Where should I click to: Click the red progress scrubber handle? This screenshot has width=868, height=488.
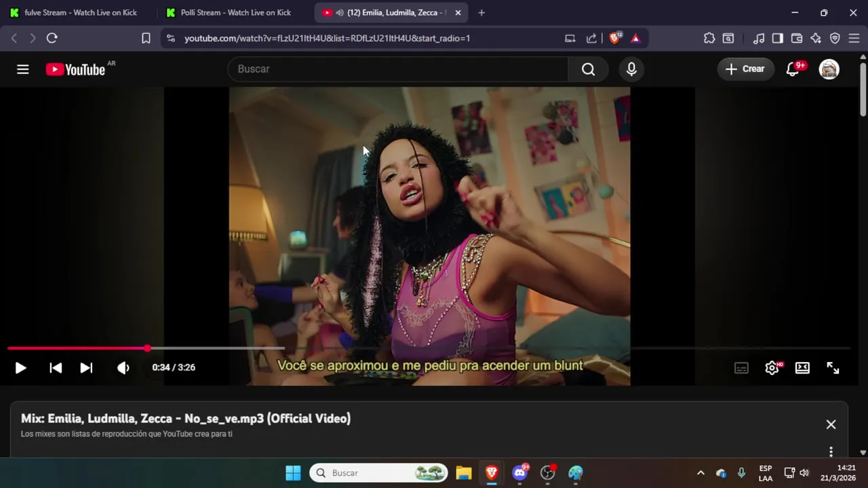click(147, 348)
